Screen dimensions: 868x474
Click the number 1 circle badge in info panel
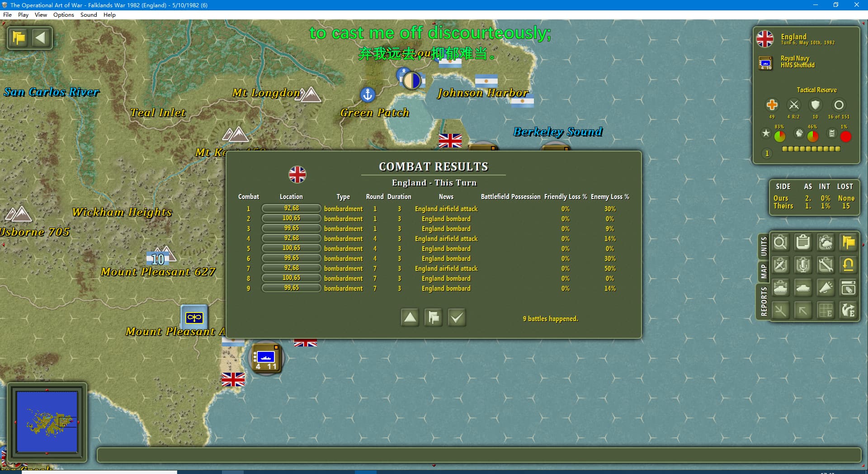coord(767,153)
